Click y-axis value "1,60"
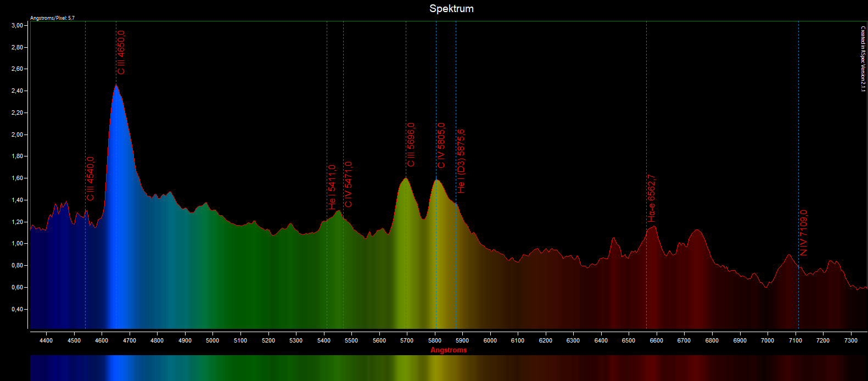Image resolution: width=868 pixels, height=381 pixels. pos(17,178)
